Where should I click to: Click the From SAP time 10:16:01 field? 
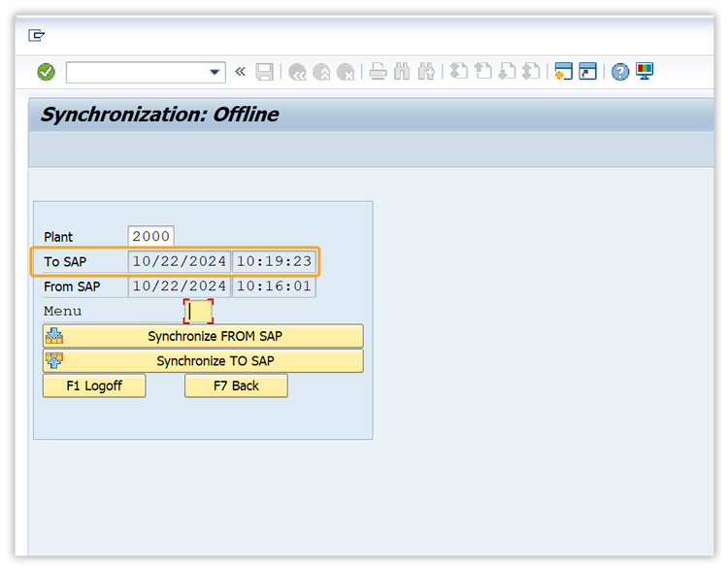[x=274, y=286]
